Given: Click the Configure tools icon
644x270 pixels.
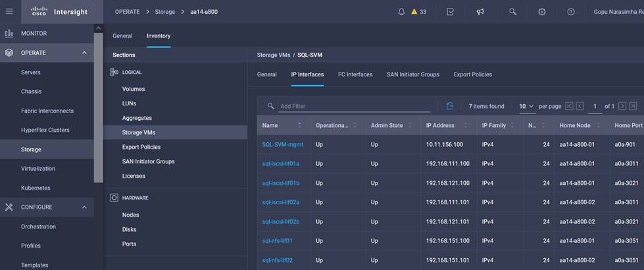Looking at the screenshot, I should point(9,207).
